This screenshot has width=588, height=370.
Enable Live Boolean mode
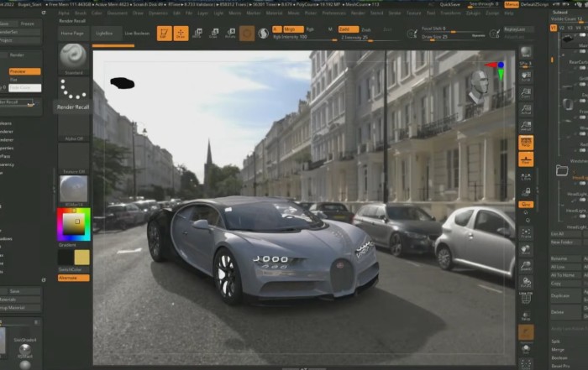pyautogui.click(x=137, y=33)
